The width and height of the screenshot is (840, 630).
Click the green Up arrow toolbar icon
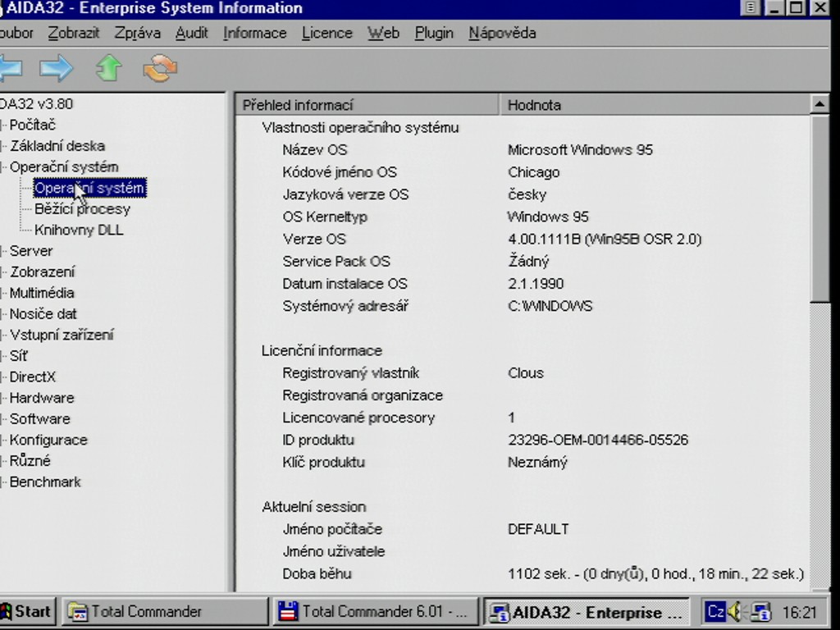coord(109,69)
